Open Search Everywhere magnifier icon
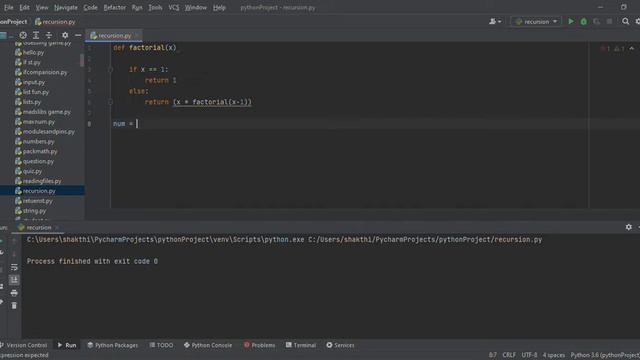The width and height of the screenshot is (640, 360). [x=625, y=22]
